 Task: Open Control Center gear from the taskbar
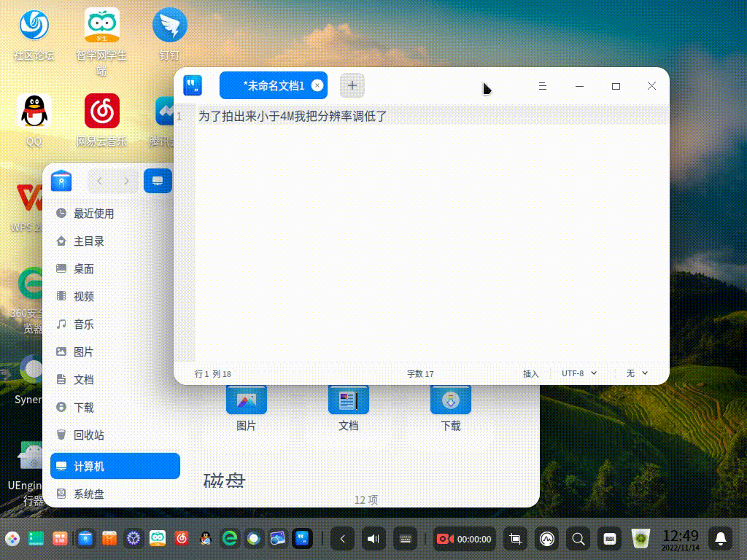point(133,540)
